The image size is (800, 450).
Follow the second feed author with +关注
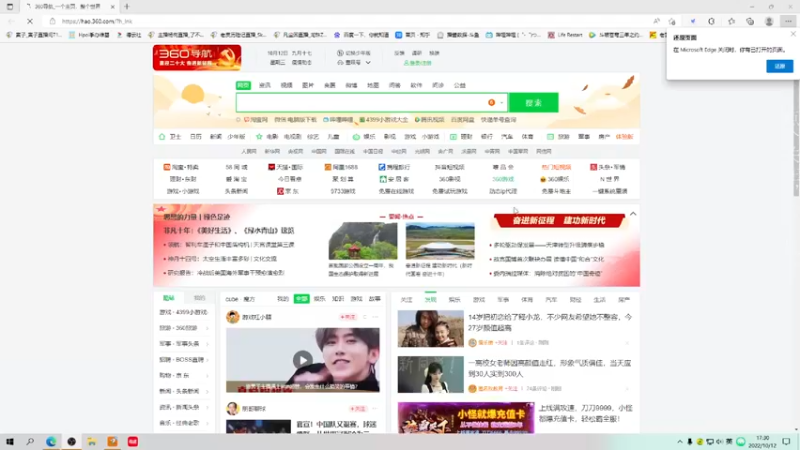(358, 409)
